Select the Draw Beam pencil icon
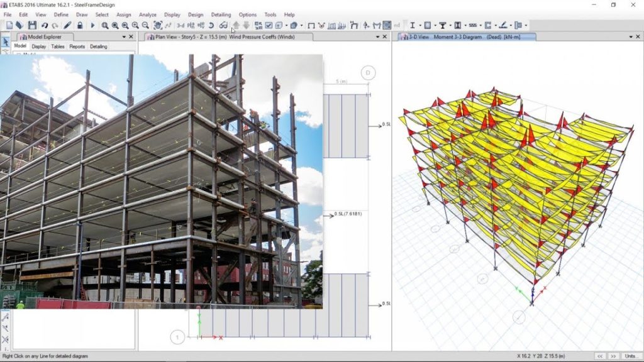The width and height of the screenshot is (644, 362). [x=67, y=24]
